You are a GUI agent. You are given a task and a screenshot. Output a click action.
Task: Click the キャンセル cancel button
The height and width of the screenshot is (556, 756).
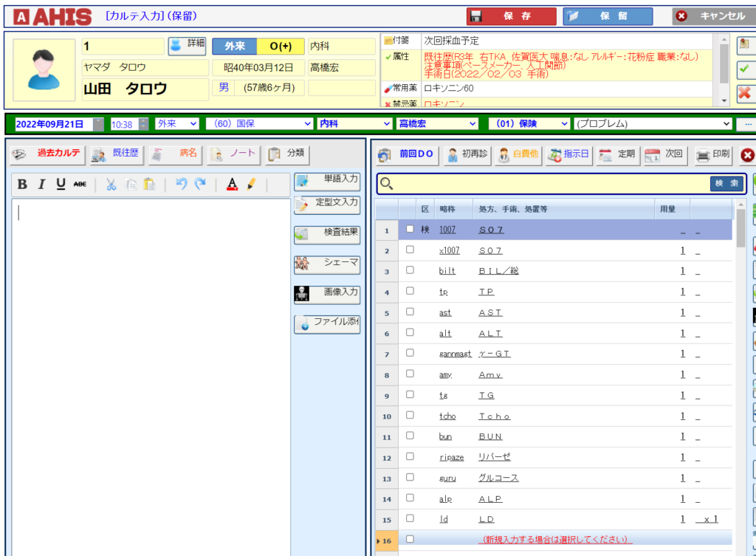[715, 16]
